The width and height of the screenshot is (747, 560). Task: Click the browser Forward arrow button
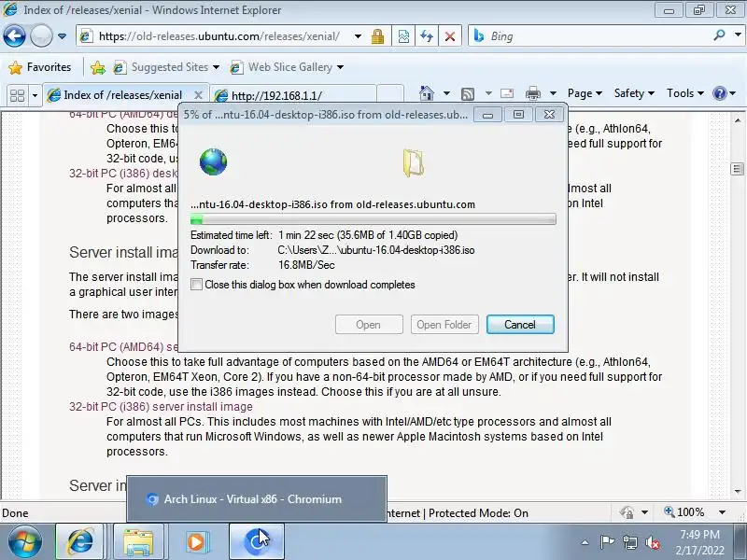pyautogui.click(x=41, y=36)
